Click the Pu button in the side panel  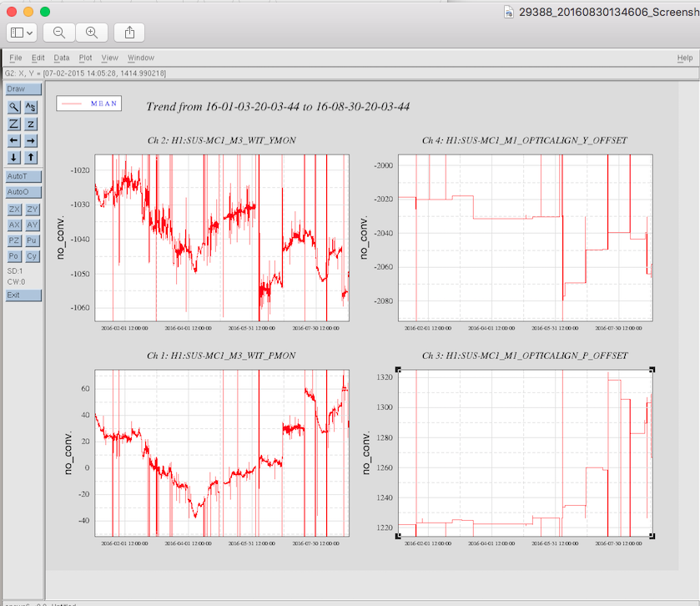click(x=33, y=240)
